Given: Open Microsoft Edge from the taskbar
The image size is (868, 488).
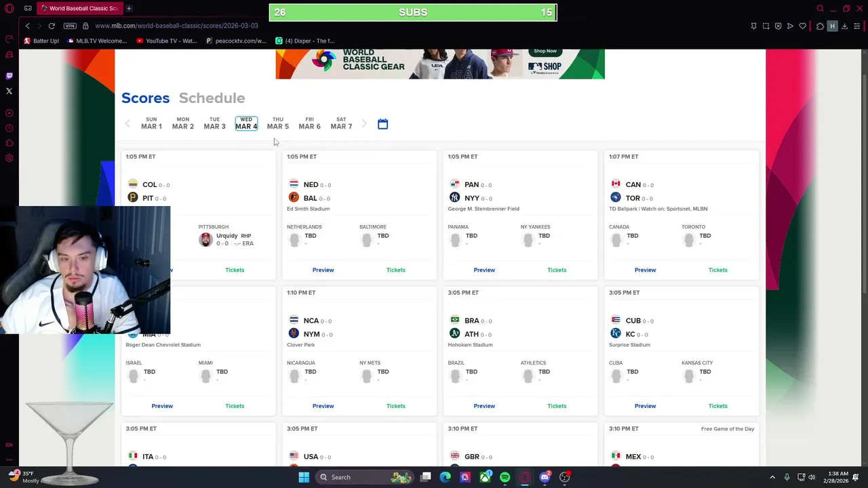Looking at the screenshot, I should tap(445, 477).
